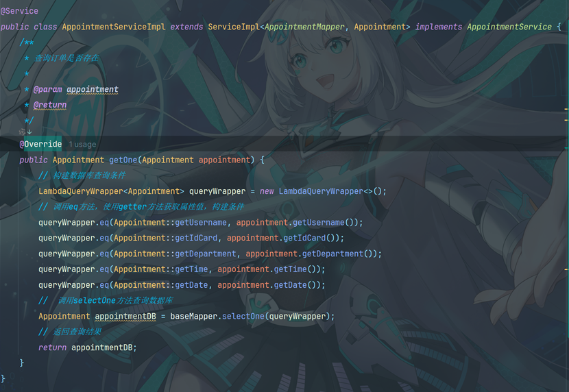569x392 pixels.
Task: Click the AppointmentService interface name
Action: (509, 27)
